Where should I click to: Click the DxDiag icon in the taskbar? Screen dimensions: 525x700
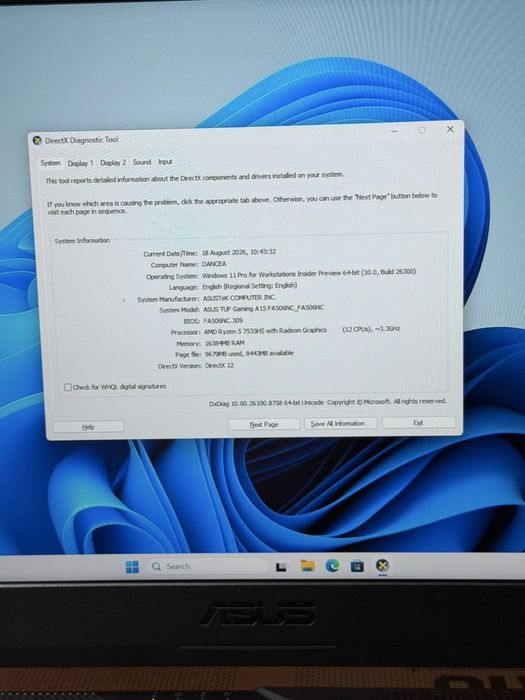tap(382, 566)
